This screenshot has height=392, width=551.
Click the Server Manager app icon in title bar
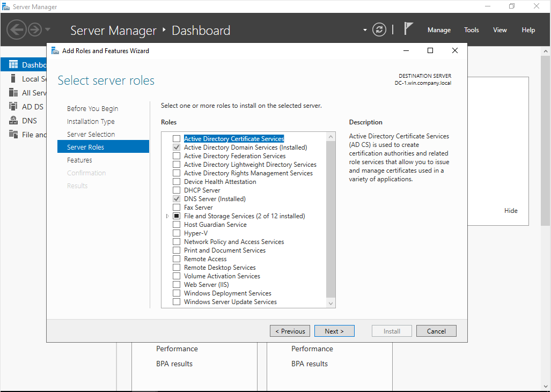(5, 6)
